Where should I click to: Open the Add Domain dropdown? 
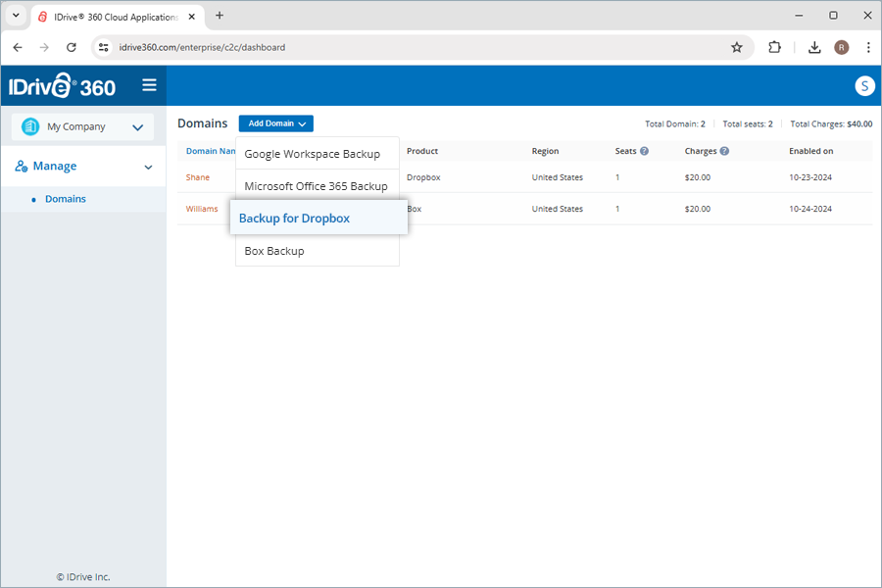[x=275, y=122]
